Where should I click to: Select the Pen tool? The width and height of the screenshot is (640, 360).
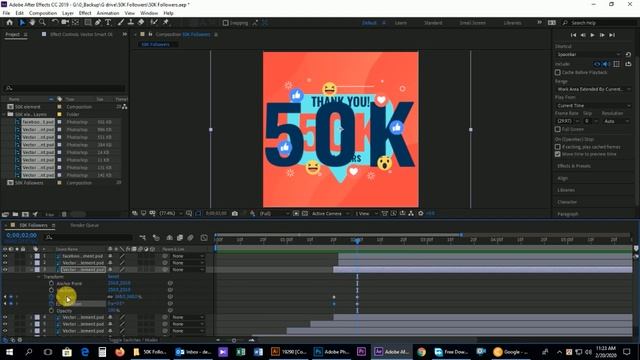98,22
